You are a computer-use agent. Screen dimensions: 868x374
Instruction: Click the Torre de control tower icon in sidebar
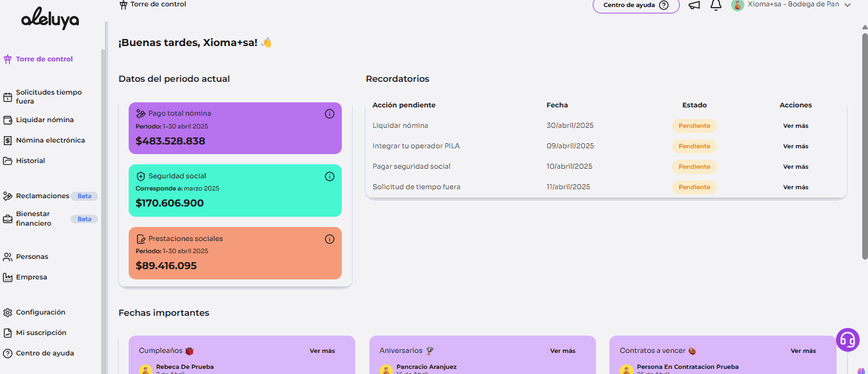8,59
